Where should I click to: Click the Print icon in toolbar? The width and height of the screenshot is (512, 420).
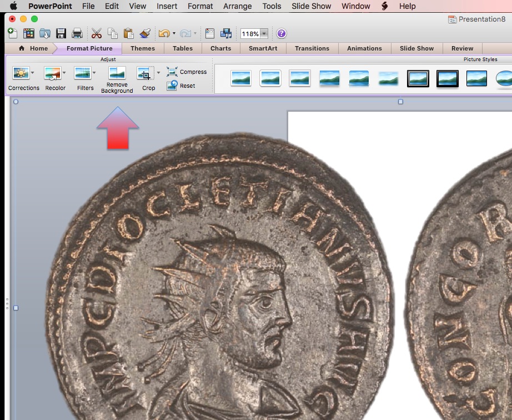click(x=77, y=34)
